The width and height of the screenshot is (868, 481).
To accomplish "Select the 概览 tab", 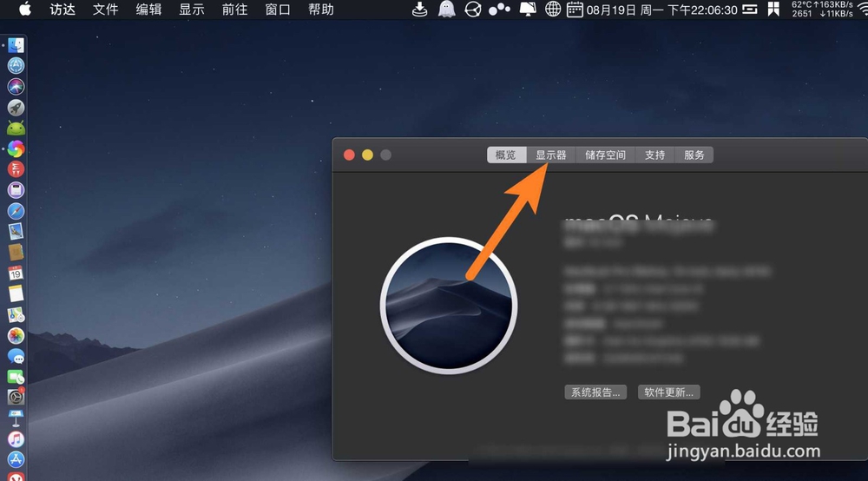I will pyautogui.click(x=506, y=155).
